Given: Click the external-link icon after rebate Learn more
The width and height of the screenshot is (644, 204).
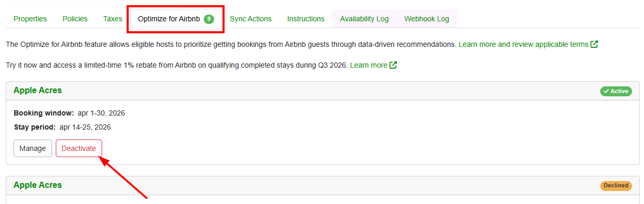Looking at the screenshot, I should (393, 65).
